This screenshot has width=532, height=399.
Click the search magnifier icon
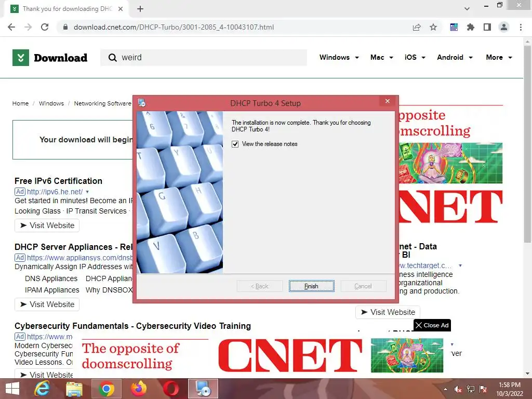pos(112,58)
